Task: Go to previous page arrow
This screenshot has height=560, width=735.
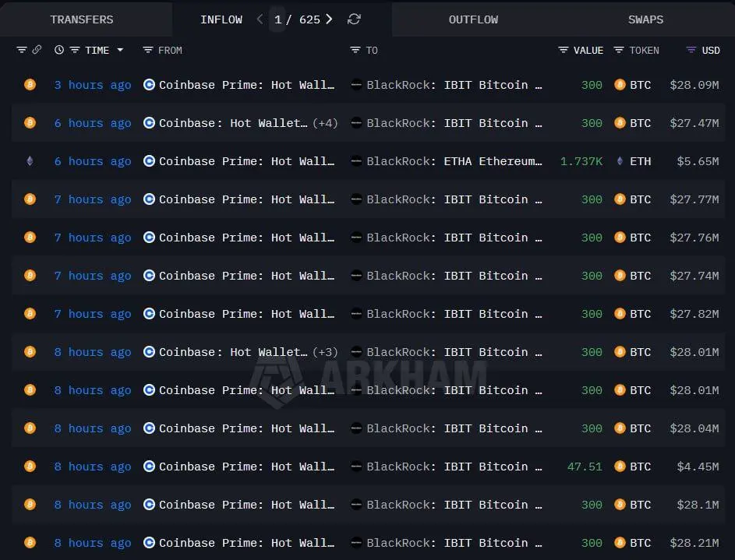Action: [260, 19]
